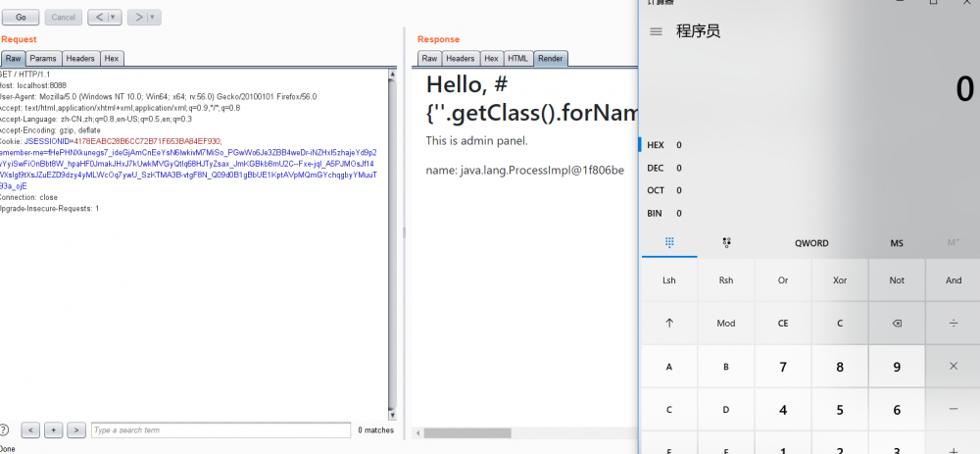Click the number 9 key

(x=897, y=367)
